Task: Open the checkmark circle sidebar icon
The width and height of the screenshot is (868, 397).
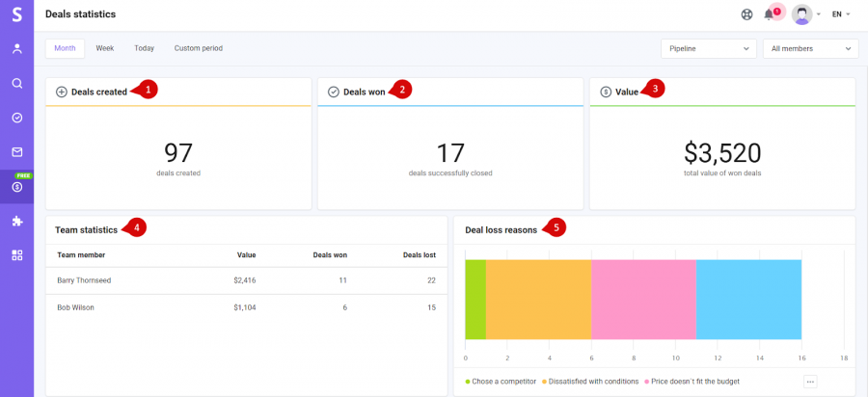Action: point(17,118)
